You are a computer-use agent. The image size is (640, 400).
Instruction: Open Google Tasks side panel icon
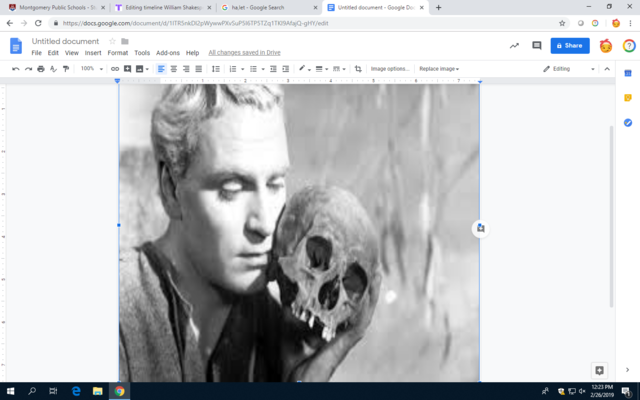coord(628,122)
